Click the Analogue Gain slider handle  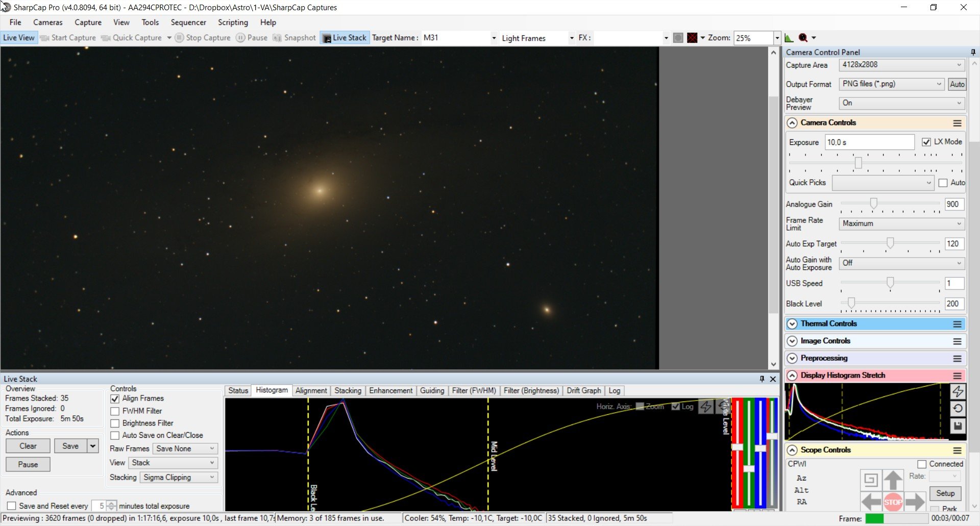click(874, 204)
